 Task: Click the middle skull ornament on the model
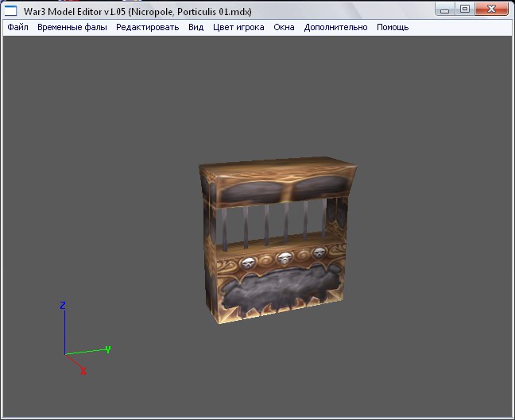285,259
